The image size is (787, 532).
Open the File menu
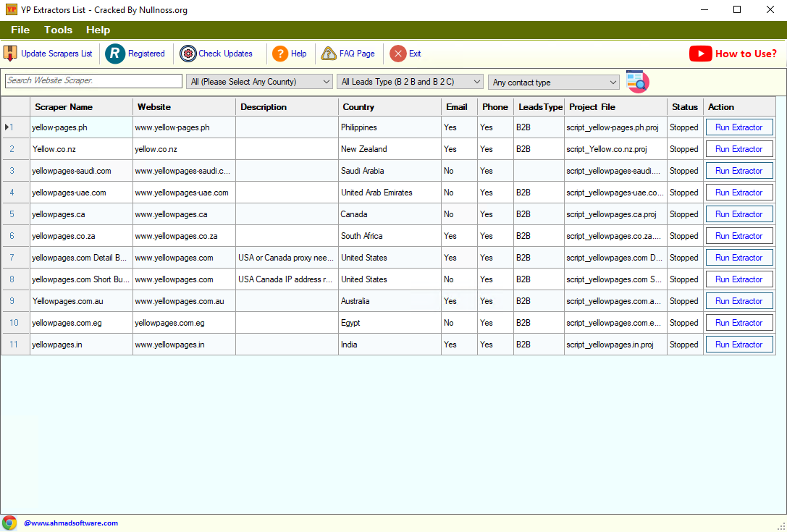click(20, 30)
